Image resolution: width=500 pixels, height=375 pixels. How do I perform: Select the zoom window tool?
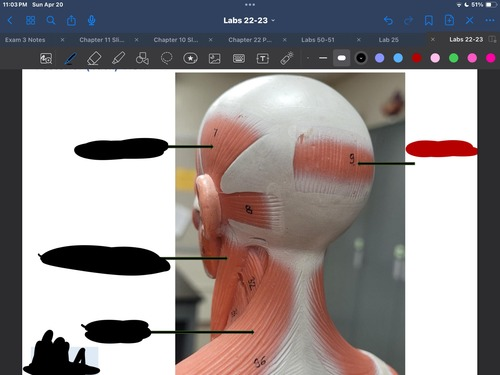[46, 58]
